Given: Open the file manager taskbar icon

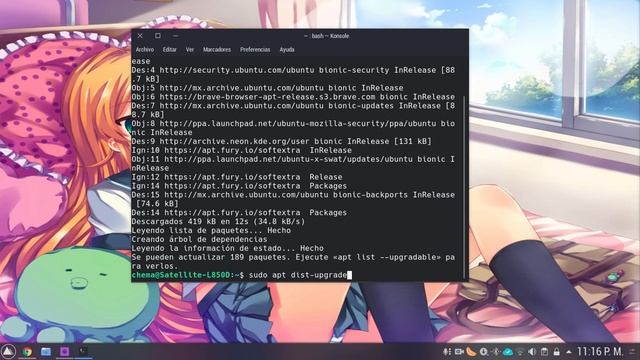Looking at the screenshot, I should pyautogui.click(x=46, y=351).
